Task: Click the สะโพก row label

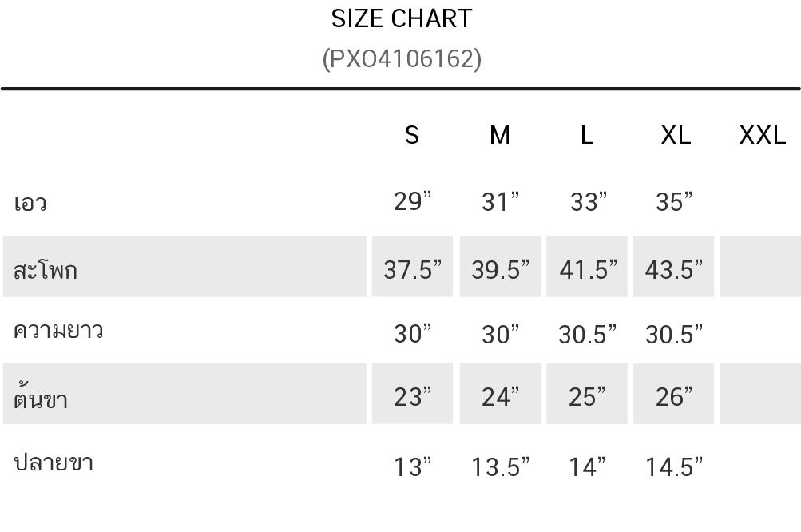Action: [46, 269]
